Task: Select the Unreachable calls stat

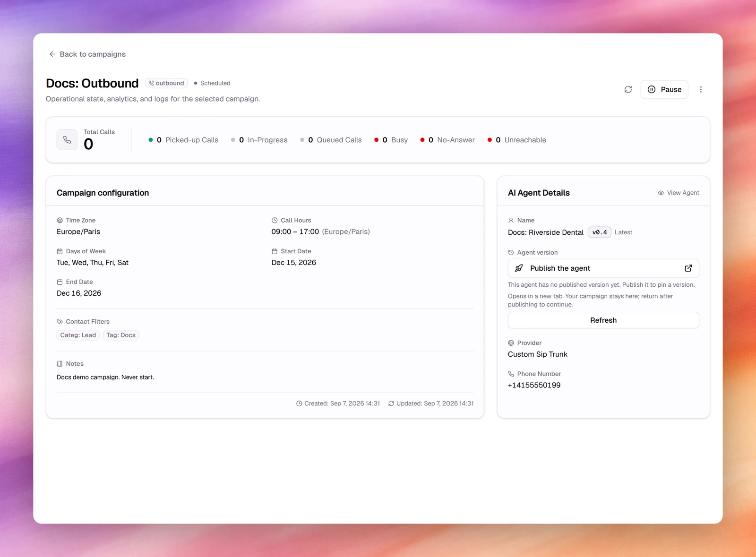Action: (517, 140)
